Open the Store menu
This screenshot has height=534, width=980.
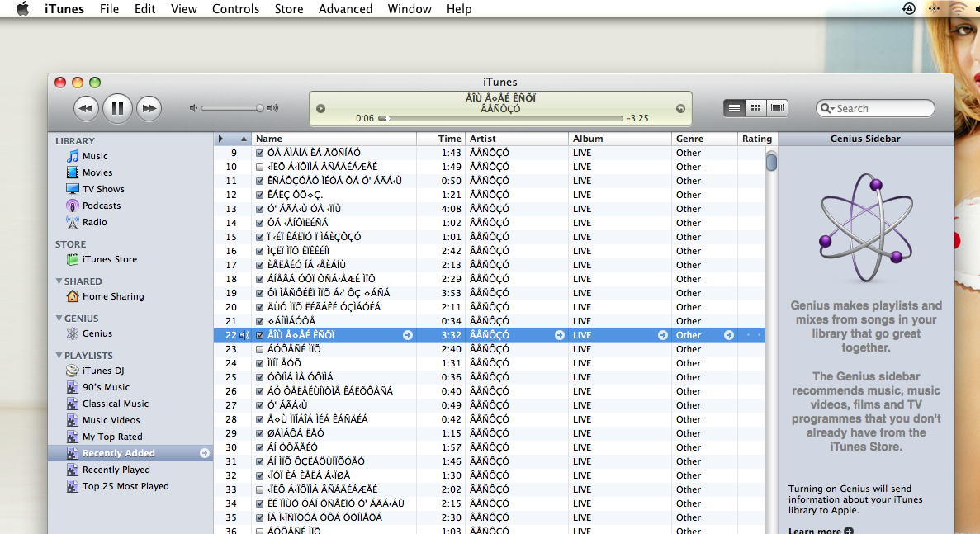tap(289, 9)
